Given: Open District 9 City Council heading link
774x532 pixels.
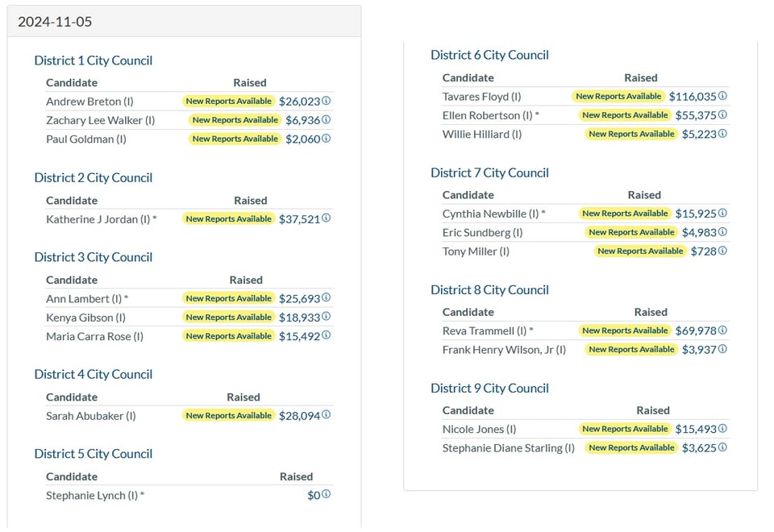Looking at the screenshot, I should 489,388.
